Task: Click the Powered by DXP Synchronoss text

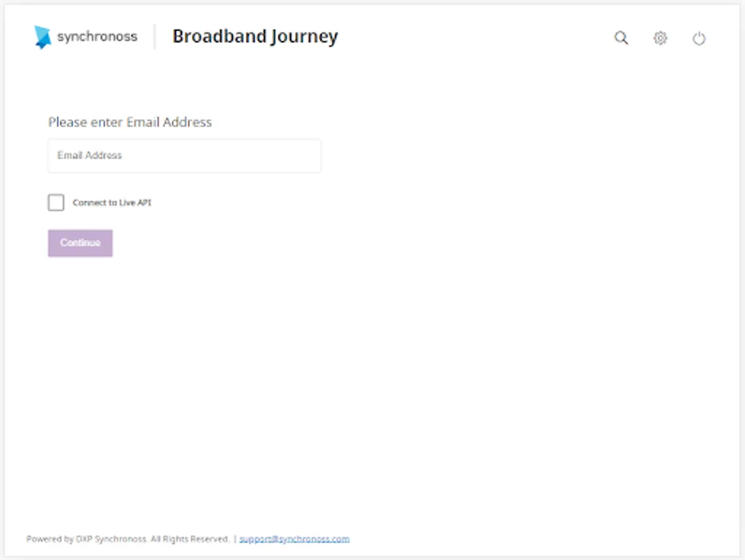Action: pyautogui.click(x=87, y=539)
